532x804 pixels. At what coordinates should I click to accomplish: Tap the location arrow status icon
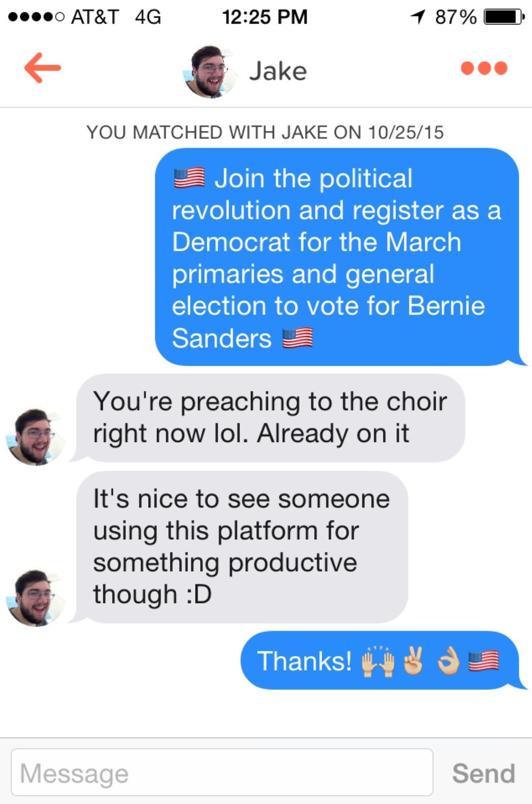pyautogui.click(x=418, y=17)
